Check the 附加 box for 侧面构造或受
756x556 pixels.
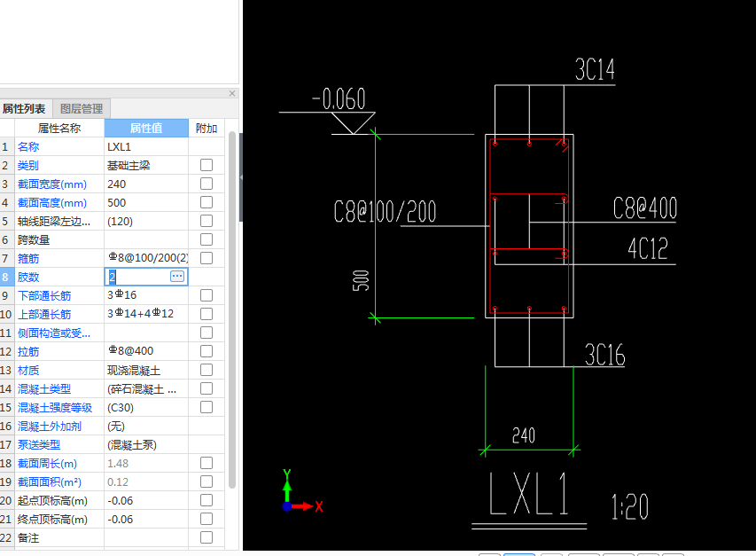click(207, 333)
